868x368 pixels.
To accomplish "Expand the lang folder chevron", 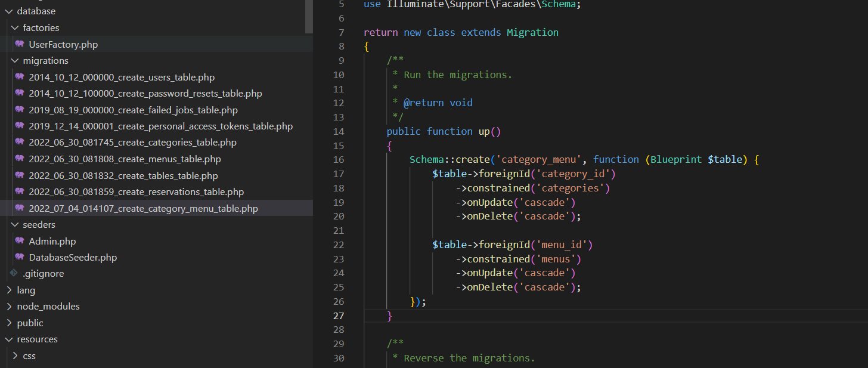I will tap(9, 290).
